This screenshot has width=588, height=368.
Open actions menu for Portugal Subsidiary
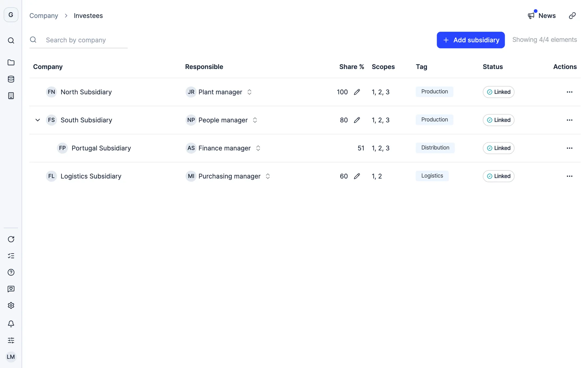tap(569, 148)
